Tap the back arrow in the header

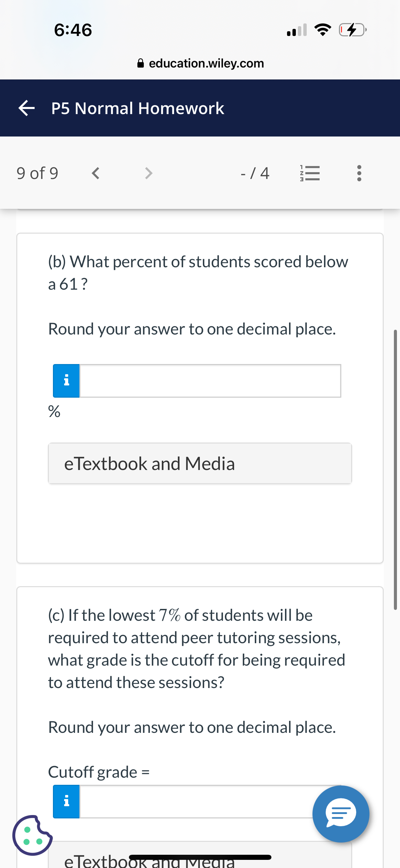tap(26, 108)
